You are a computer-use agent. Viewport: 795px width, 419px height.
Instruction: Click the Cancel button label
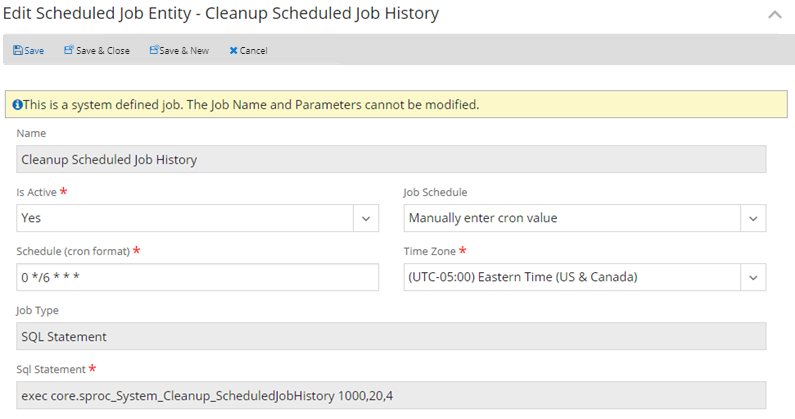pos(253,50)
